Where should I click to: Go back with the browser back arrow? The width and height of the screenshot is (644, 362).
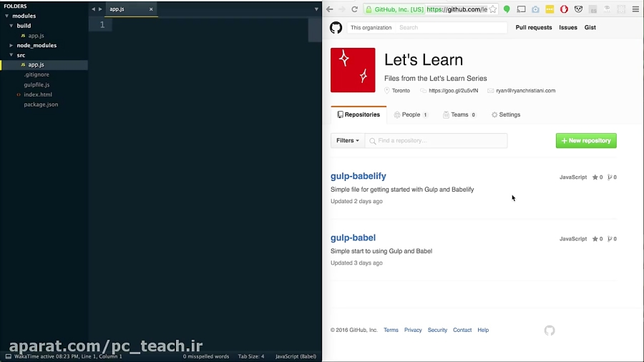(x=330, y=9)
